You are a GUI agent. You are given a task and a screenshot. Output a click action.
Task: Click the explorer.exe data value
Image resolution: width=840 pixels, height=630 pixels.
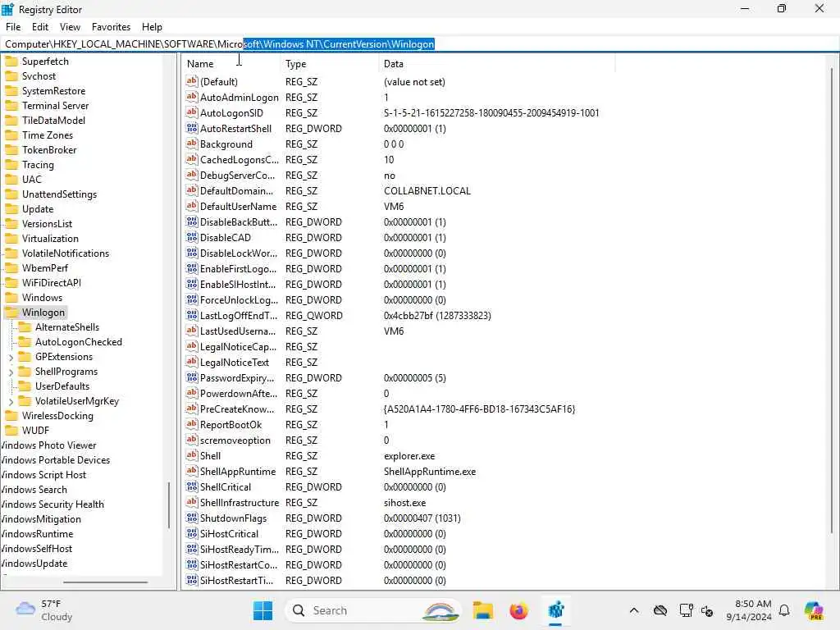pyautogui.click(x=409, y=456)
